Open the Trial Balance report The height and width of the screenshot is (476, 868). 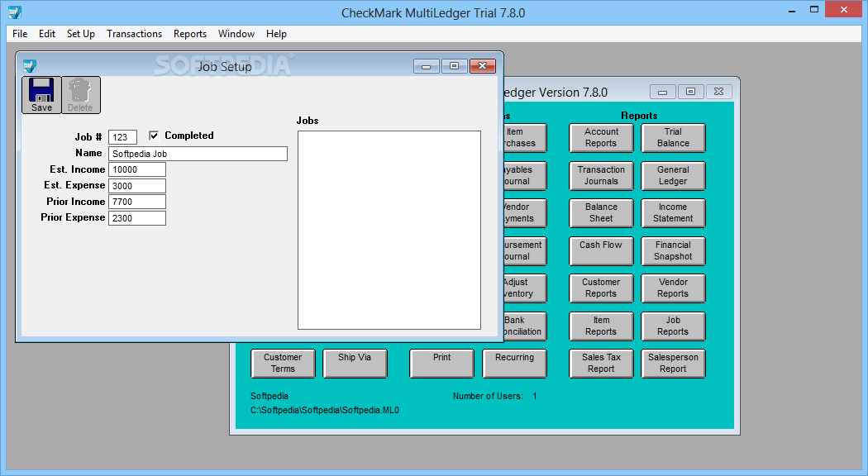673,137
